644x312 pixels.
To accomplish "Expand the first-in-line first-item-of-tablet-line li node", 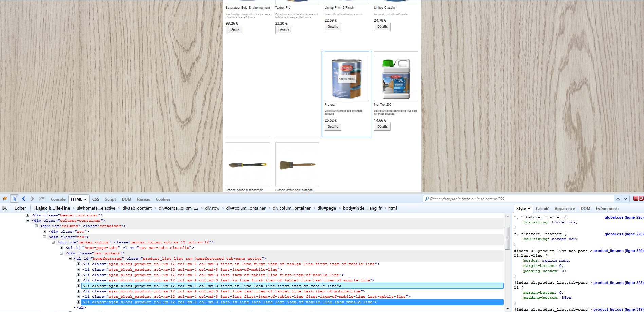I will [x=78, y=264].
